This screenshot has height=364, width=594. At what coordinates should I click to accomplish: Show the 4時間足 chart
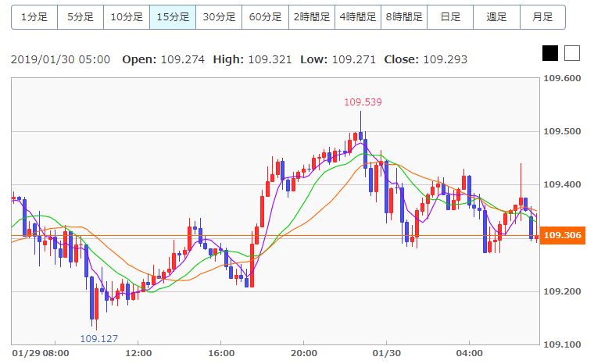click(x=357, y=16)
